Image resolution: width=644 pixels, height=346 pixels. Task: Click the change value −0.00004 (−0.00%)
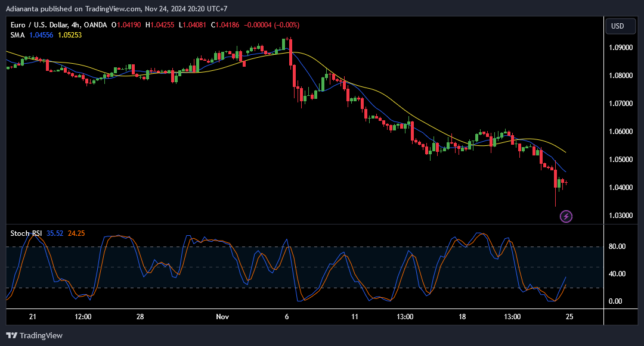coord(271,25)
